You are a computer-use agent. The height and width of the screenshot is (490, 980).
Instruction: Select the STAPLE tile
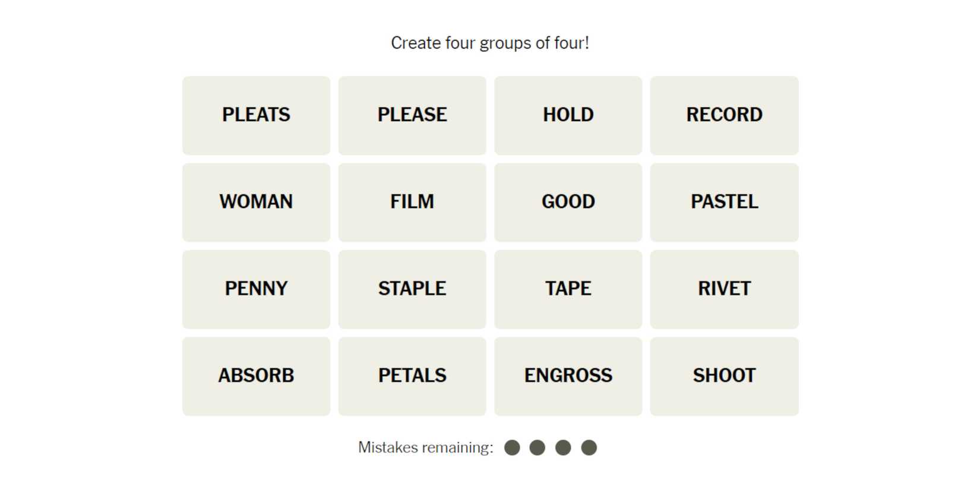click(412, 289)
